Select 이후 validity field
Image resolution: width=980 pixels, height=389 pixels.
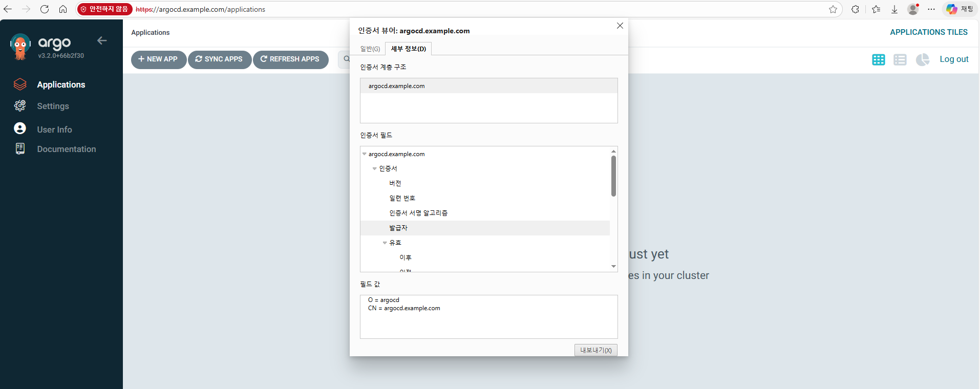(x=485, y=257)
